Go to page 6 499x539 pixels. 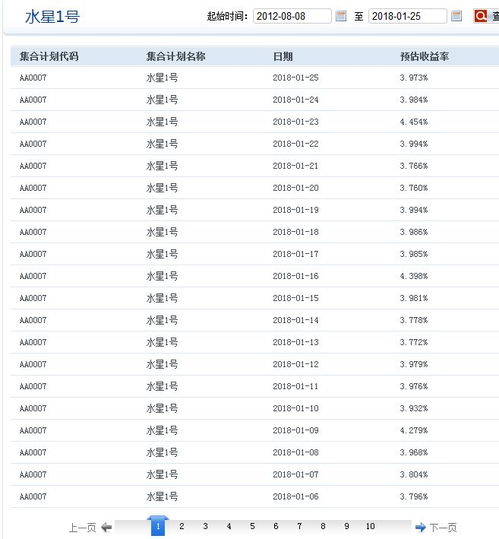[x=276, y=526]
